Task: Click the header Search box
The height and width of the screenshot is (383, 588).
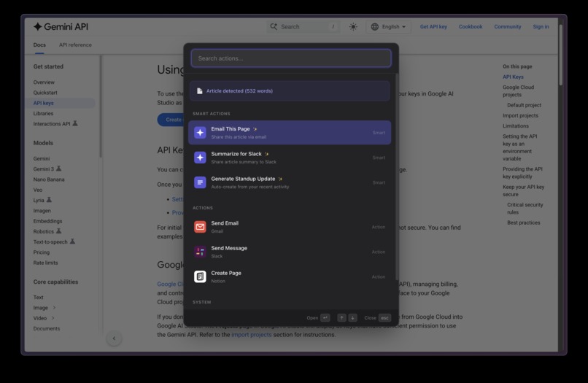Action: point(303,27)
